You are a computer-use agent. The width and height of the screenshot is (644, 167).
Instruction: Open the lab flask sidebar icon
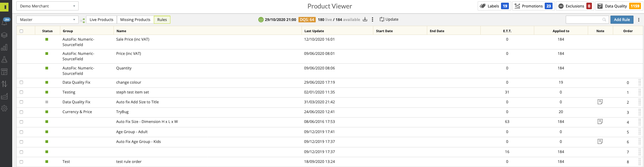(4, 59)
